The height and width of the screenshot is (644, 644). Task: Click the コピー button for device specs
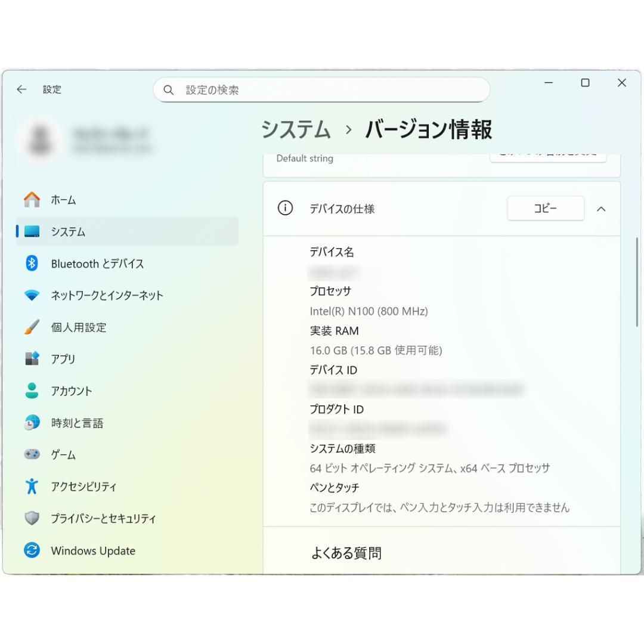click(546, 209)
